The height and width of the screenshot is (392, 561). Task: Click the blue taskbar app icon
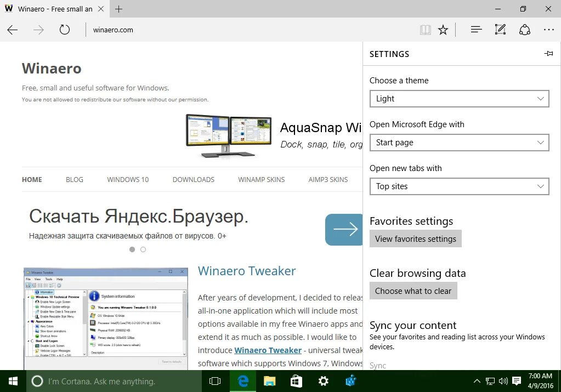(350, 381)
